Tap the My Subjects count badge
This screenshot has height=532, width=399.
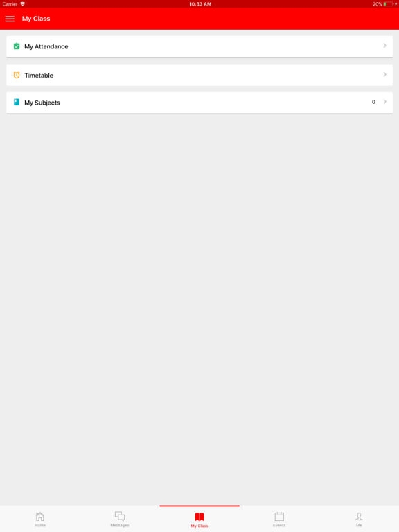click(373, 102)
